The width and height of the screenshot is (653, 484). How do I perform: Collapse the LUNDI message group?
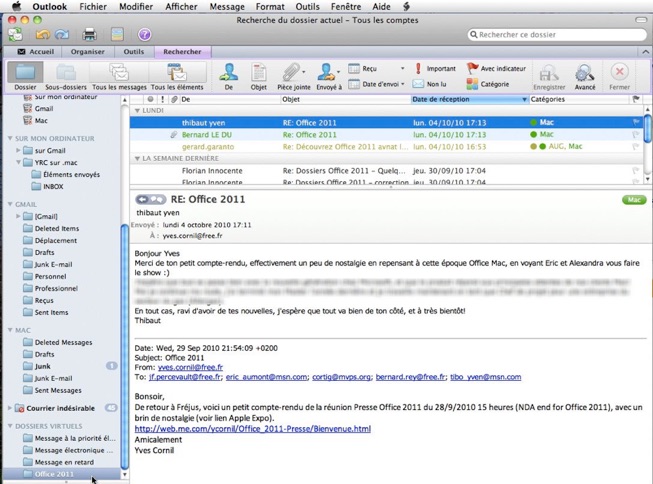click(137, 111)
